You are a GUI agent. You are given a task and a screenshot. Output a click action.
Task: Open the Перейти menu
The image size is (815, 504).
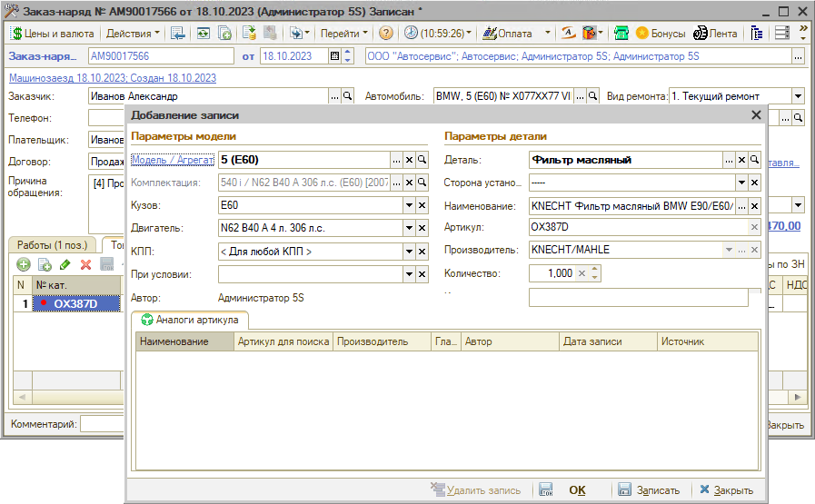pos(343,34)
